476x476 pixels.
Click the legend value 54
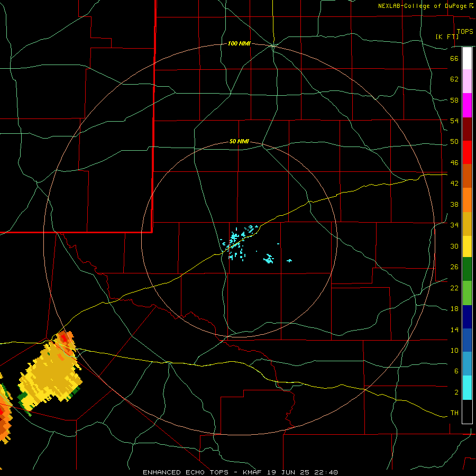tap(454, 121)
